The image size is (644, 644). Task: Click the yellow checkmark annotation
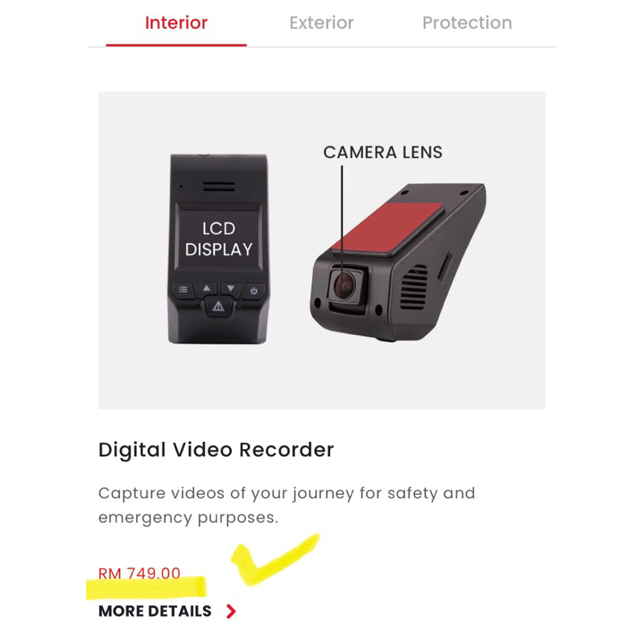coord(273,559)
